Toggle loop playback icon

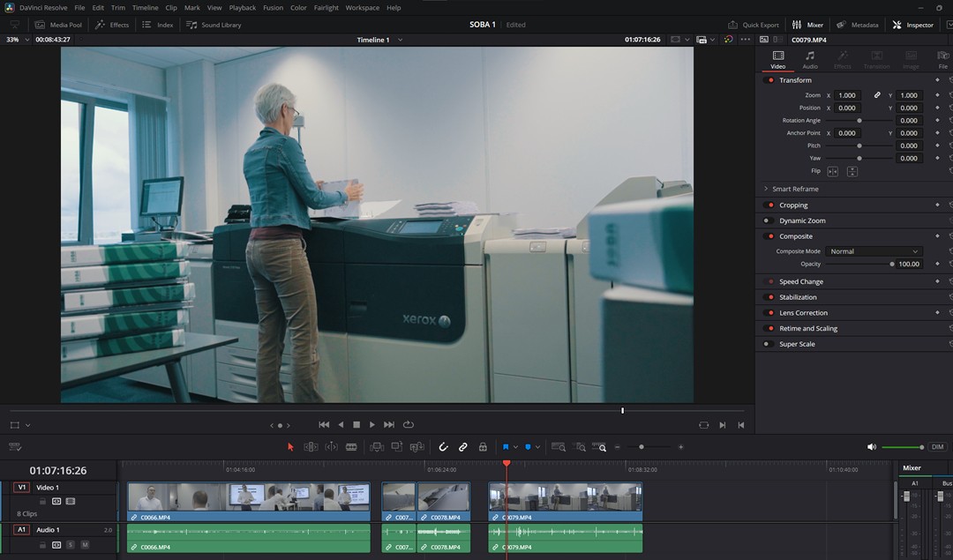click(x=409, y=425)
